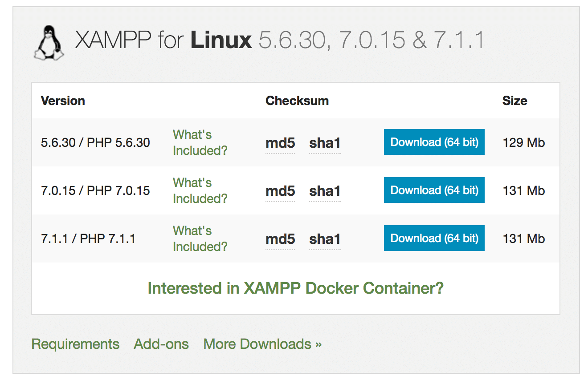The image size is (588, 380).
Task: Download XAMPP 7.1.1 64 bit
Action: tap(434, 239)
